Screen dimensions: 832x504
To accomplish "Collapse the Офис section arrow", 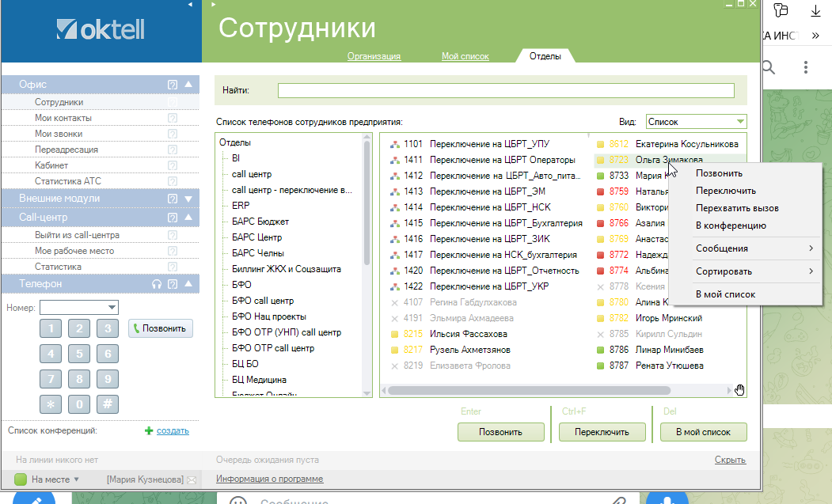I will [188, 85].
